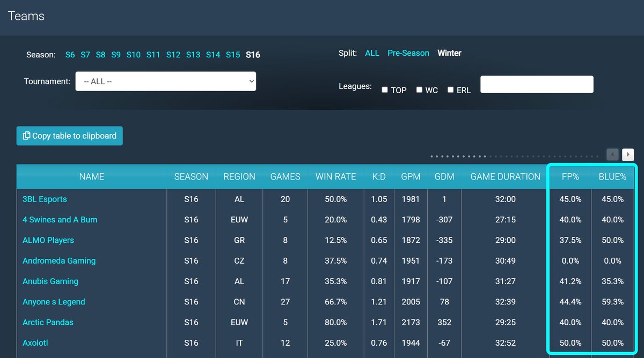644x358 pixels.
Task: Open the Axolotl team link
Action: (x=35, y=343)
